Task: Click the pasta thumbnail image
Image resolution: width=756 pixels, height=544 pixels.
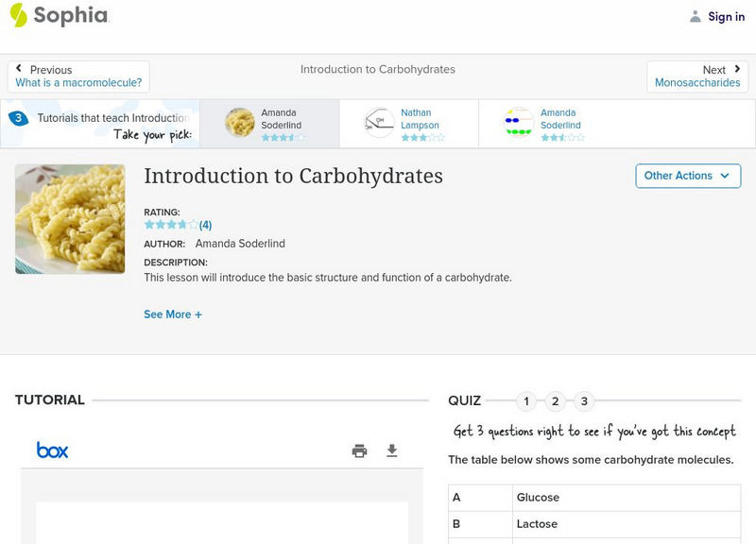Action: (x=70, y=218)
